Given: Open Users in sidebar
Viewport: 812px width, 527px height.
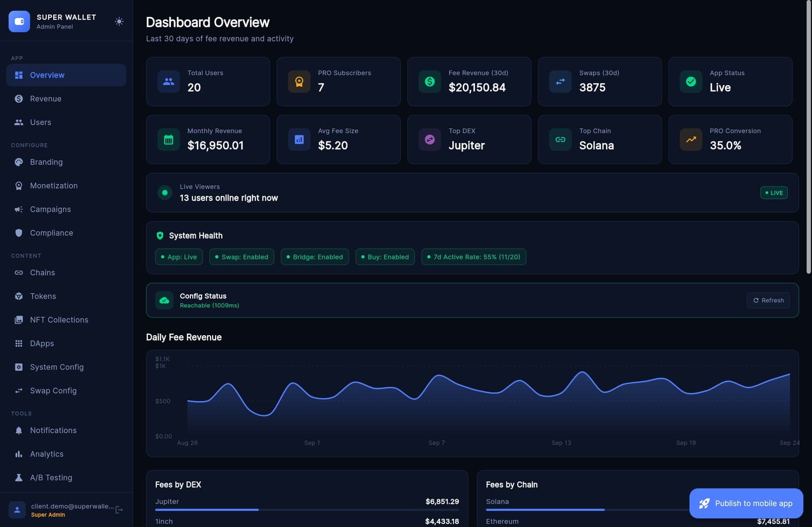Looking at the screenshot, I should pyautogui.click(x=66, y=122).
